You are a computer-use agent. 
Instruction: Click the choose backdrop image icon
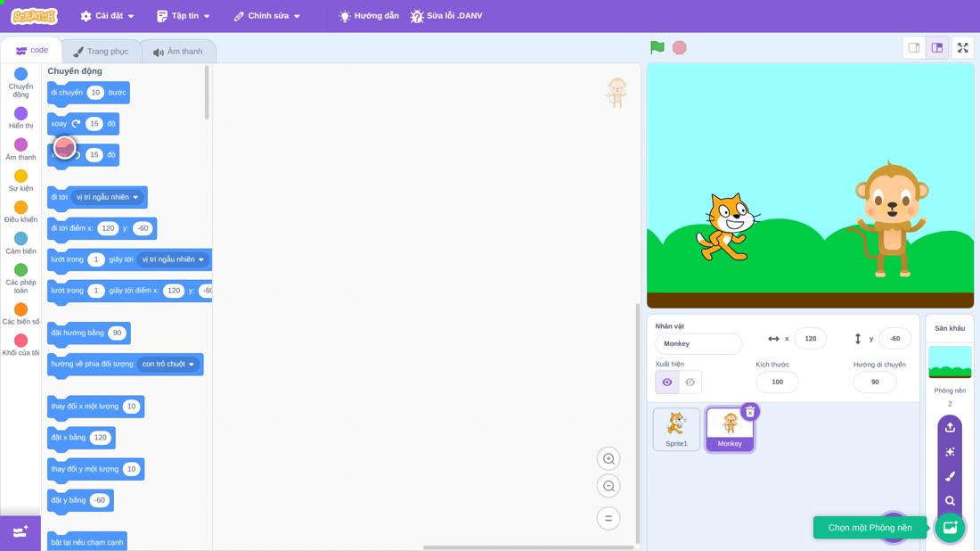(x=950, y=527)
